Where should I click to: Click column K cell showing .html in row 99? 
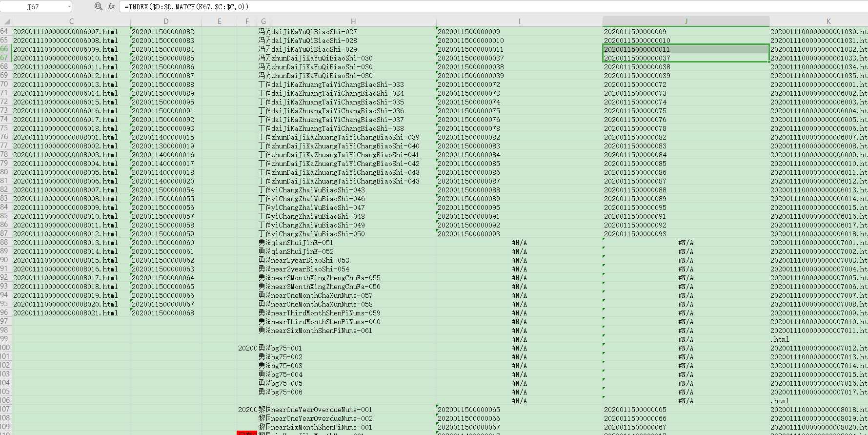pos(819,339)
